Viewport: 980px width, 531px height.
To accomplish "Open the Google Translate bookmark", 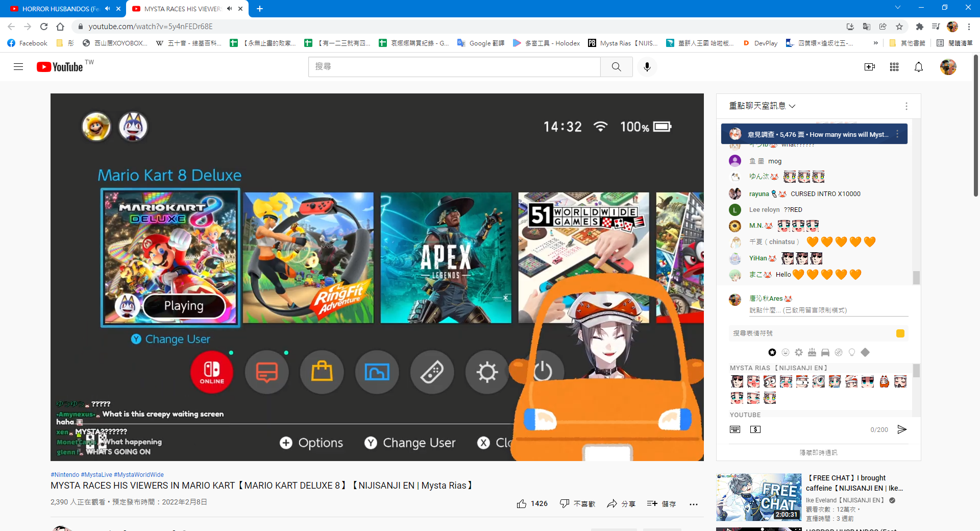I will tap(481, 43).
